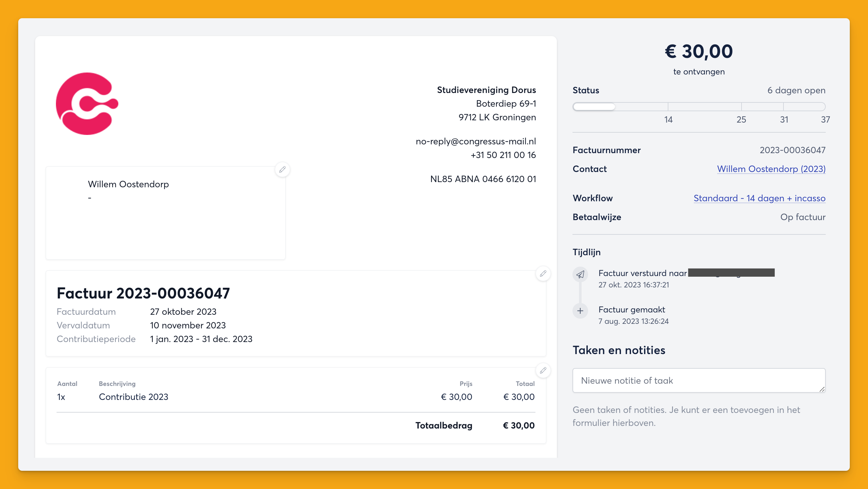
Task: Click the plus icon beside Factuur gemaakt
Action: [x=580, y=311]
